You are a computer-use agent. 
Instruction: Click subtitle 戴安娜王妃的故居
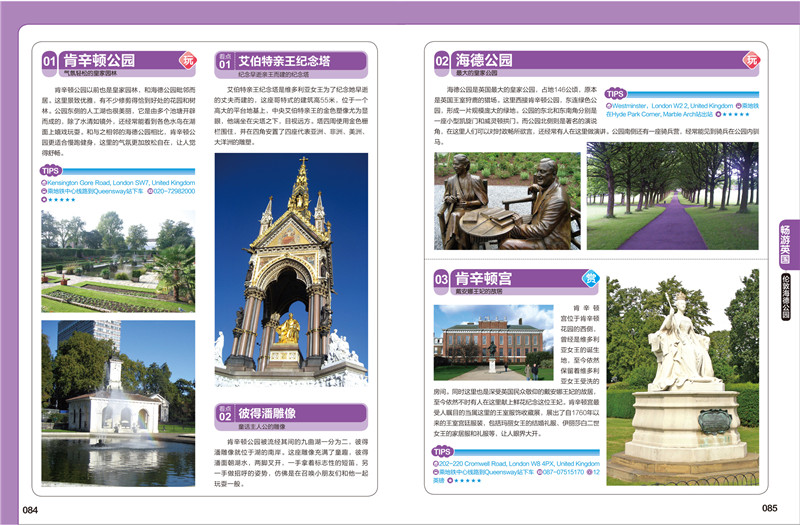pyautogui.click(x=479, y=291)
